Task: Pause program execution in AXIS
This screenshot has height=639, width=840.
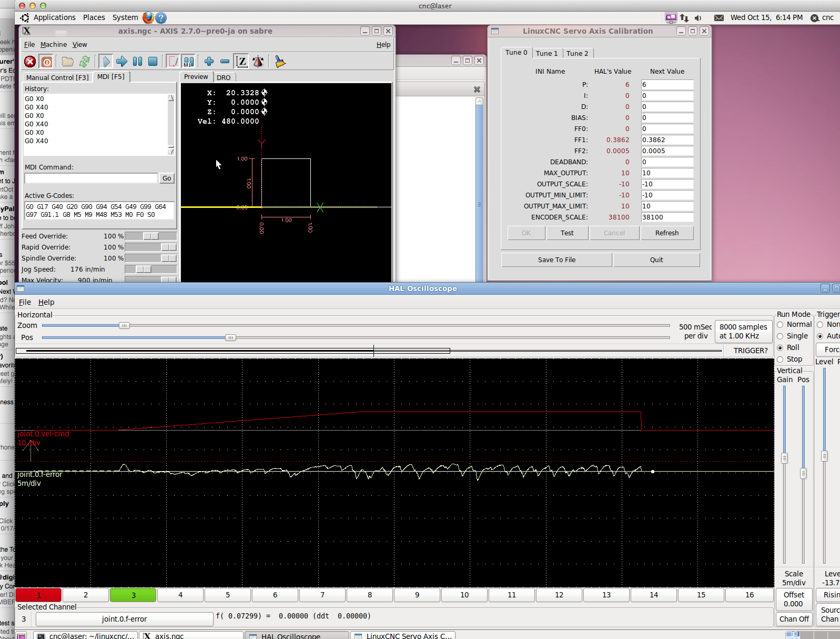Action: 137,62
